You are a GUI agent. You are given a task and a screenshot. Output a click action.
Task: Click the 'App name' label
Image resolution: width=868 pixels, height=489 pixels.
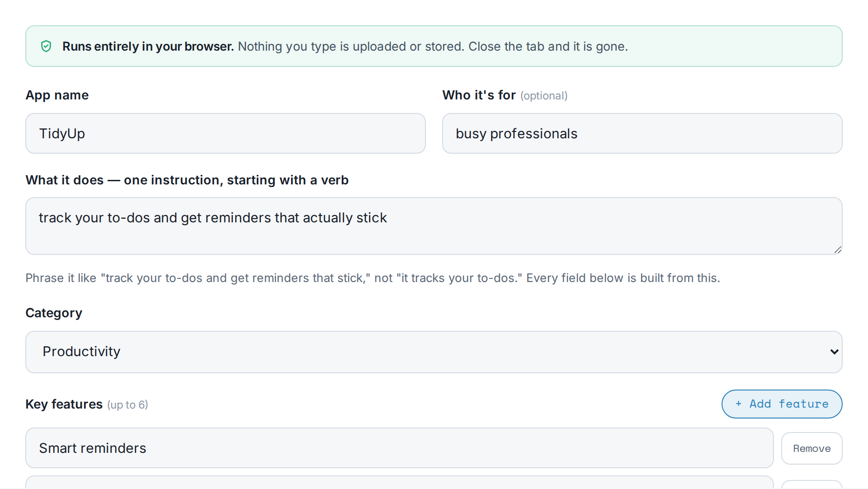point(57,95)
